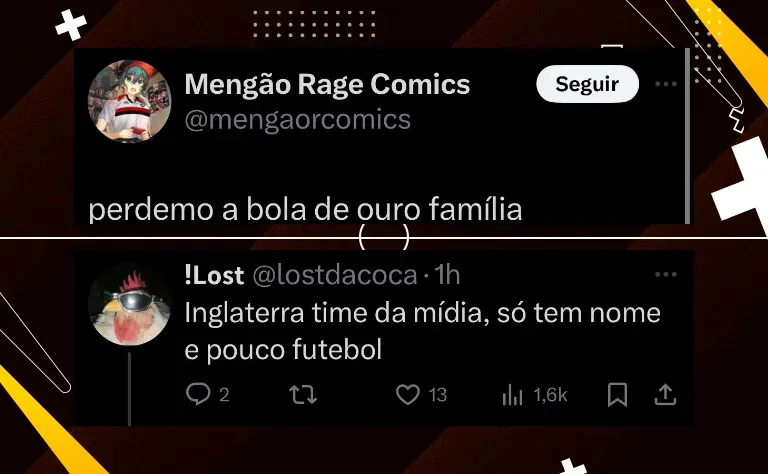Screen dimensions: 768x474
Task: Open the !Lost chicken avatar profile picture
Action: [129, 304]
